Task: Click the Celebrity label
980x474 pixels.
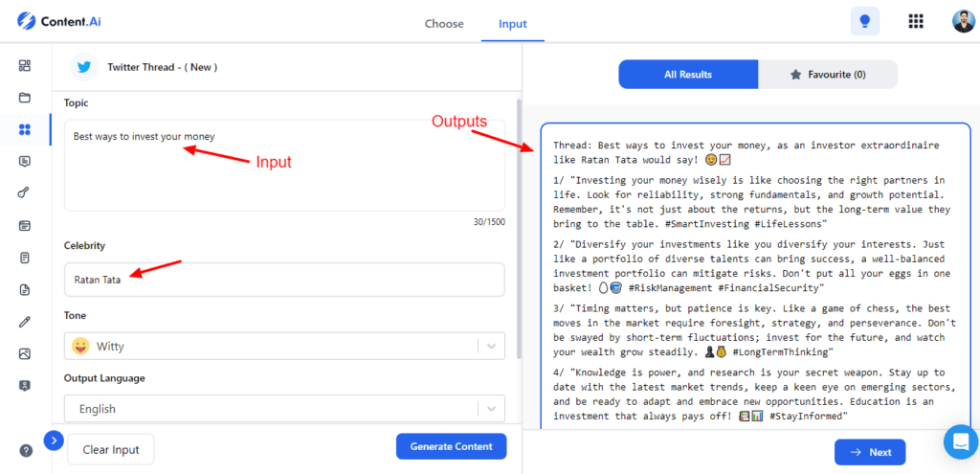Action: 84,246
